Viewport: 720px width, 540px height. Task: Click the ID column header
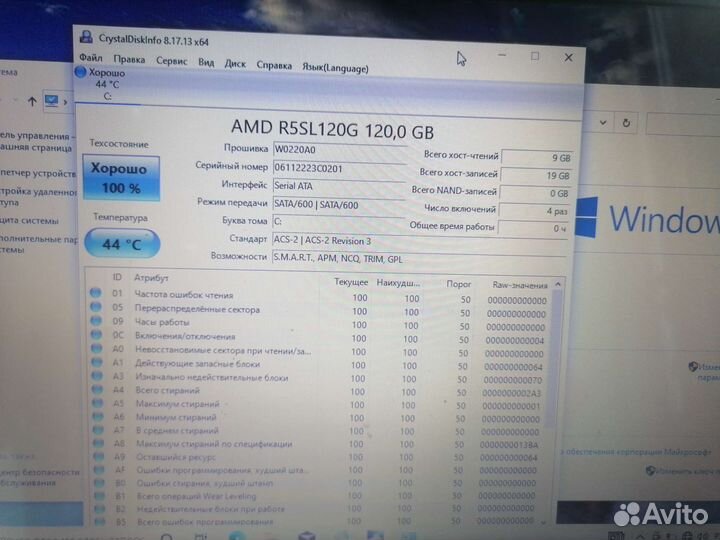[117, 277]
